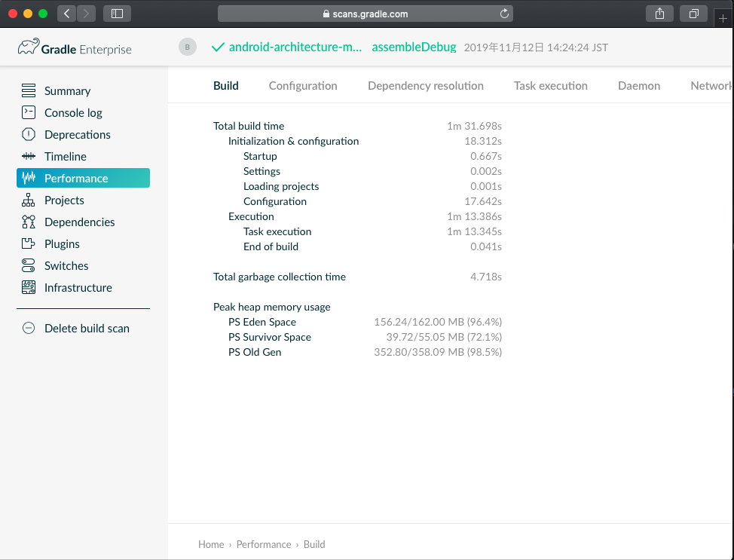Open the Network tab
This screenshot has height=560, width=734.
point(711,86)
